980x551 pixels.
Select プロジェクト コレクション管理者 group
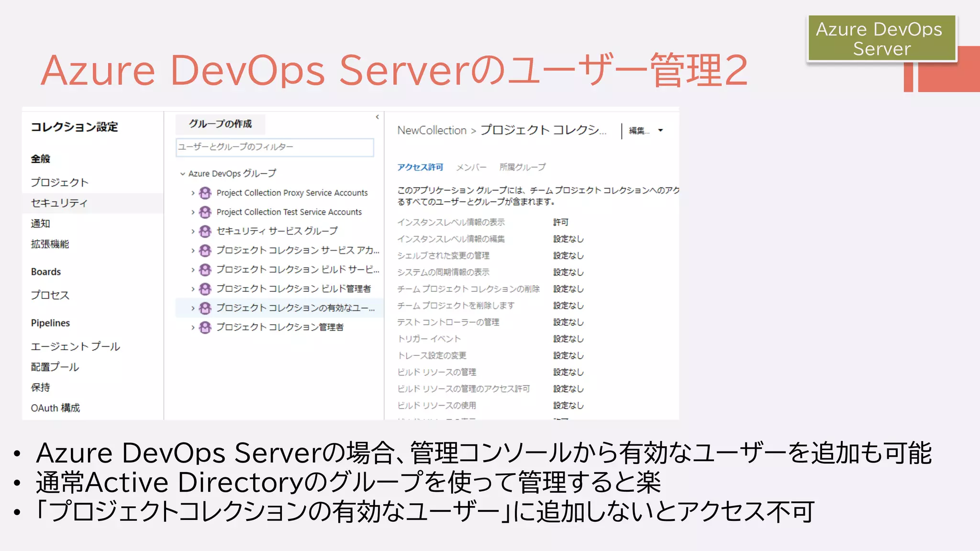[x=280, y=327]
